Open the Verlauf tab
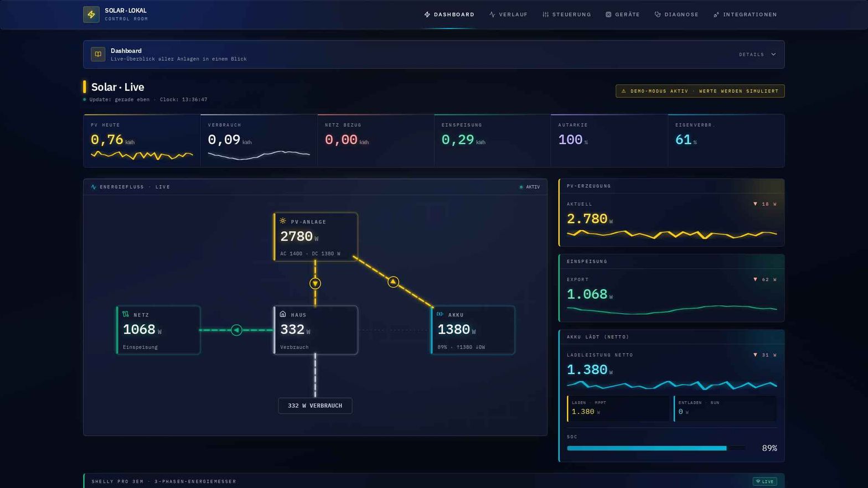Screen dimensions: 868x488 pos(508,14)
